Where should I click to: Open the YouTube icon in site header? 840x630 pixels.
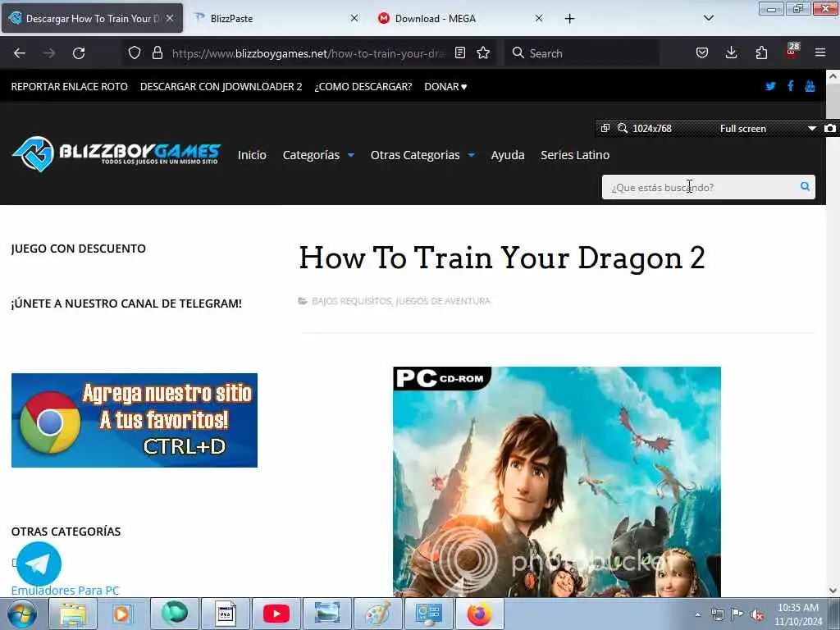[810, 86]
